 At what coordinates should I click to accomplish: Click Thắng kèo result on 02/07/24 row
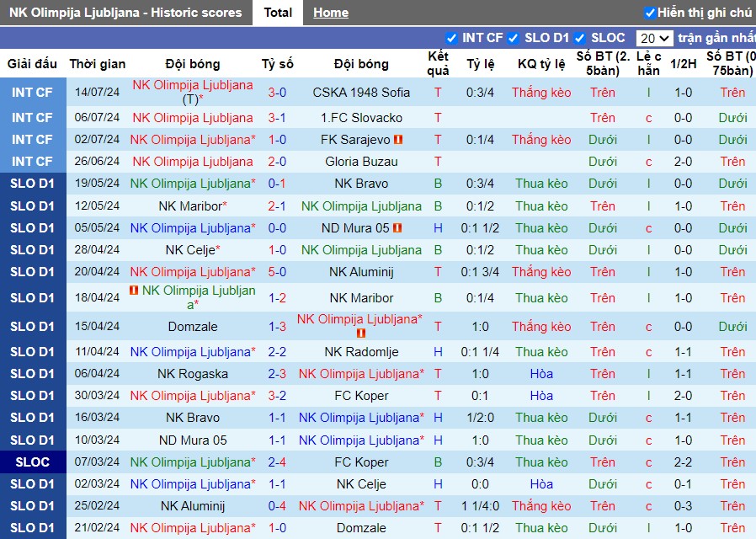541,140
